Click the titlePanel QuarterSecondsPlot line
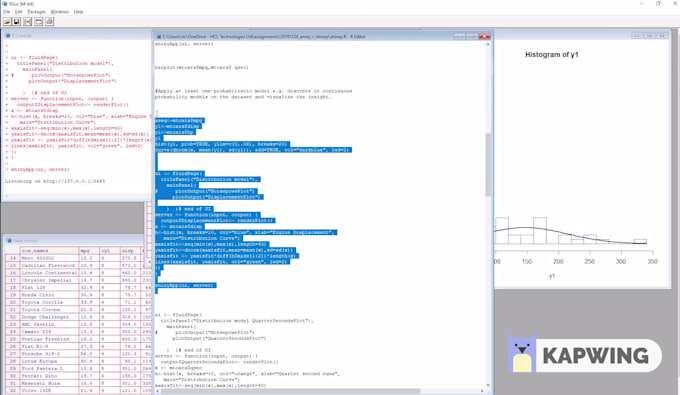This screenshot has width=680, height=395. pyautogui.click(x=237, y=321)
